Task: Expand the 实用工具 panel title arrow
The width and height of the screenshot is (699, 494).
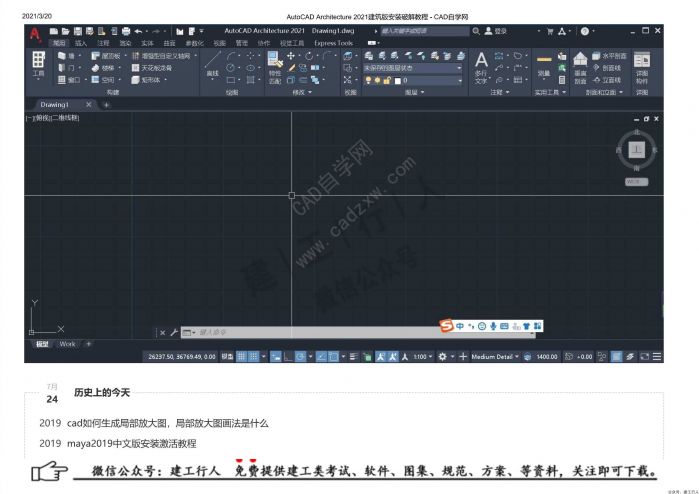Action: (x=564, y=92)
